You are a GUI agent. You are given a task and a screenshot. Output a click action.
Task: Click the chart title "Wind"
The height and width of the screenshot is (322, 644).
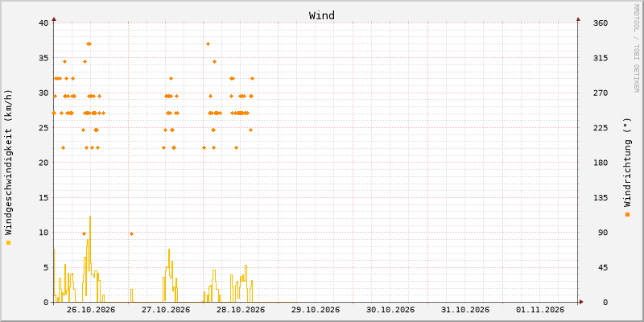click(x=321, y=15)
